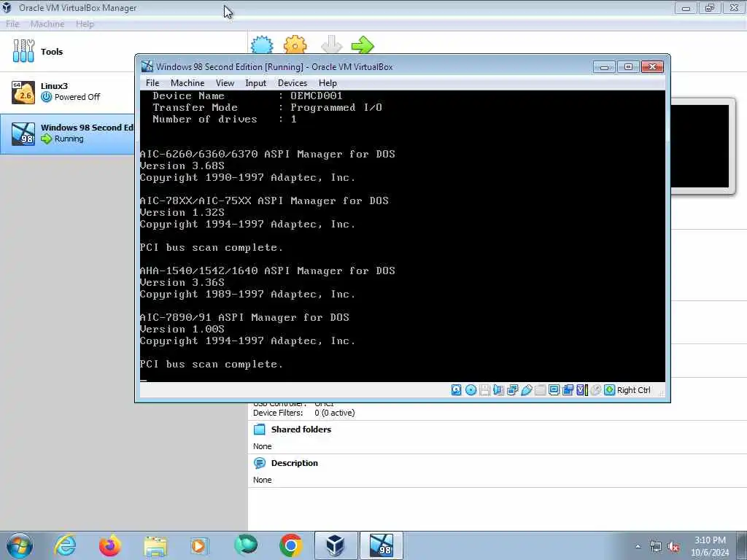Show hidden system tray icons

[638, 547]
